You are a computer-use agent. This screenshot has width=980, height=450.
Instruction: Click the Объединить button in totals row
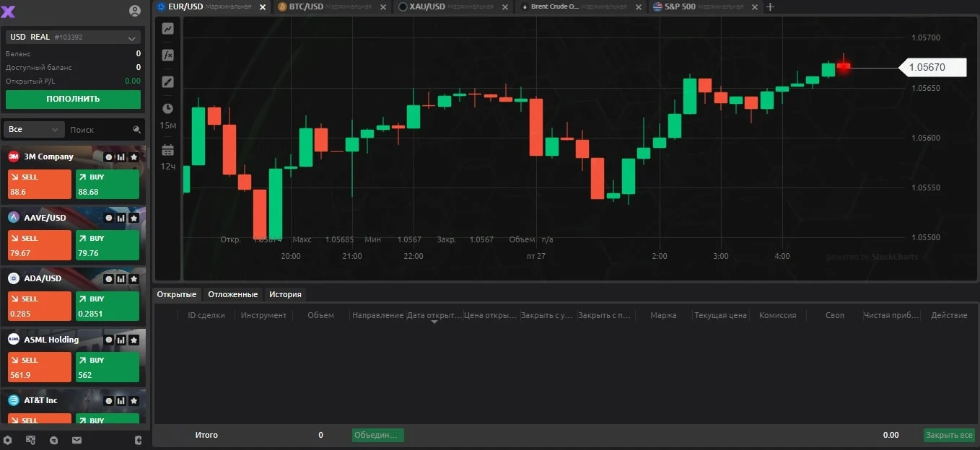[x=377, y=435]
